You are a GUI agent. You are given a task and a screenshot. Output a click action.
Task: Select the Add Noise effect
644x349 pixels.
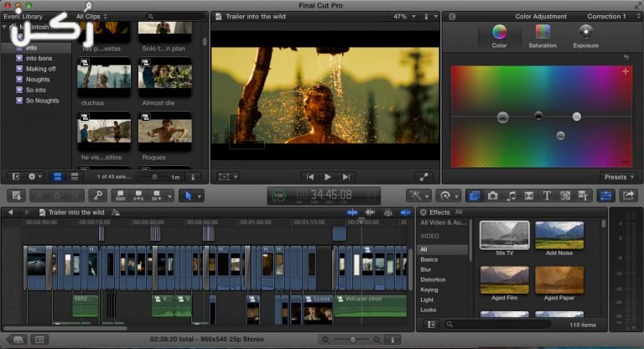(x=559, y=235)
